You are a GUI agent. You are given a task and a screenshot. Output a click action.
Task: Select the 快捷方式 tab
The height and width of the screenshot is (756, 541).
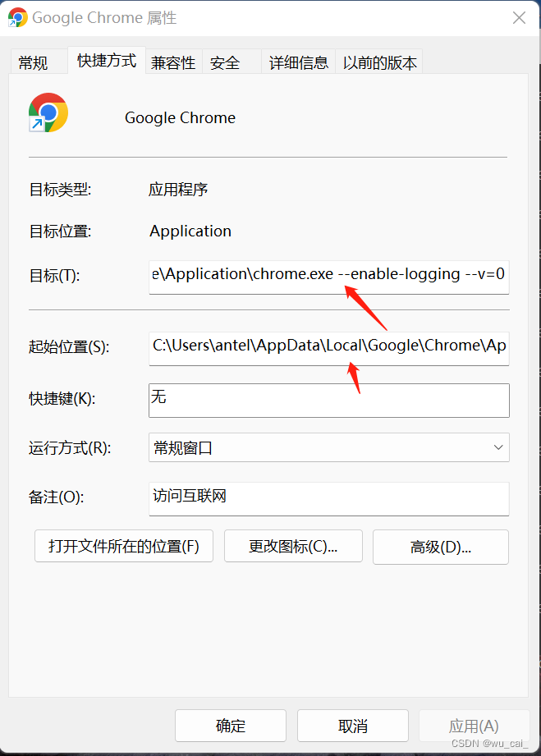[x=107, y=61]
